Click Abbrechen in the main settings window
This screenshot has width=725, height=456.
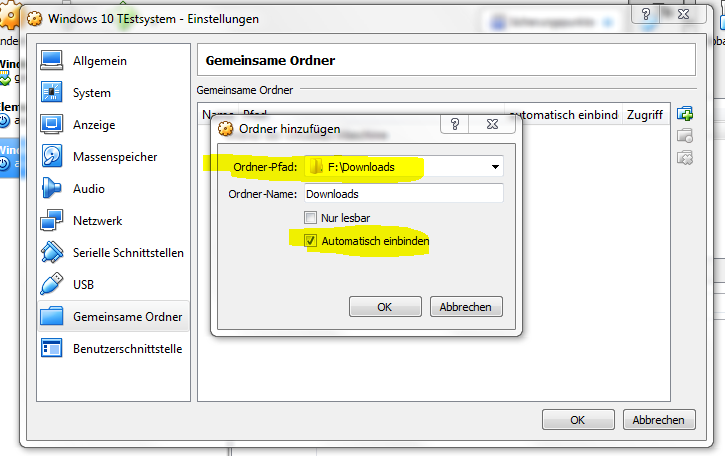tap(658, 420)
